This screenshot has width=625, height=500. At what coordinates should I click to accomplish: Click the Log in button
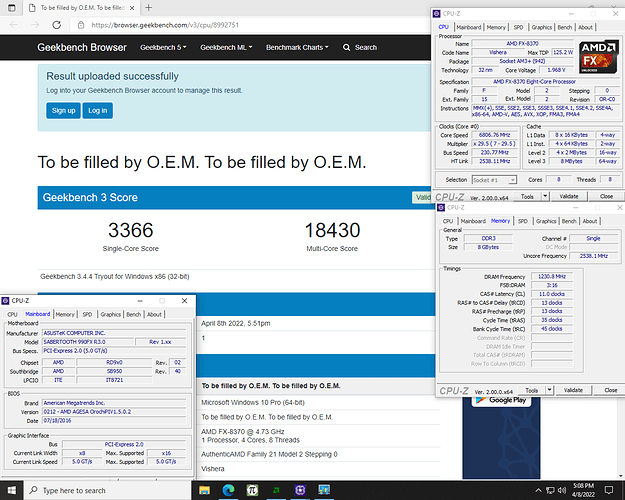coord(98,110)
